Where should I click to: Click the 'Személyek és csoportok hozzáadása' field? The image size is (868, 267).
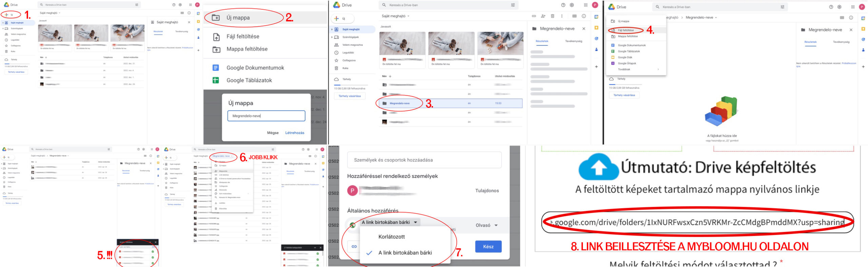[424, 160]
